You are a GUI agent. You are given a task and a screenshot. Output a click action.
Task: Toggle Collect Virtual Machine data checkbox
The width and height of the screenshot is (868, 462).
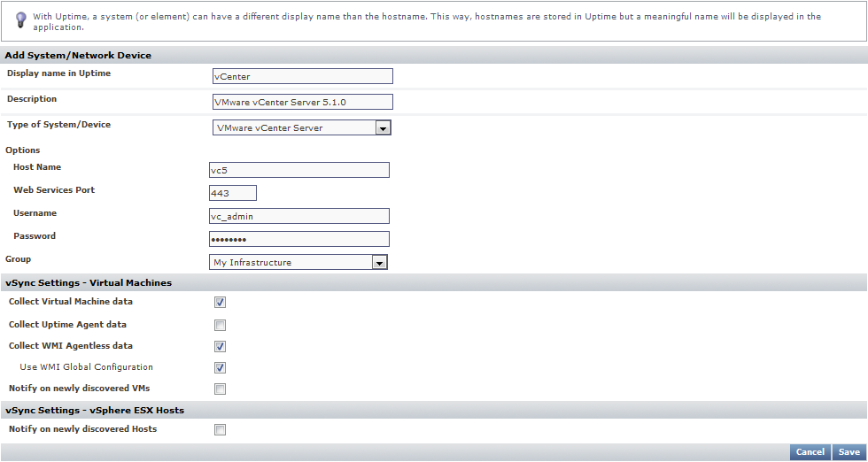(220, 303)
